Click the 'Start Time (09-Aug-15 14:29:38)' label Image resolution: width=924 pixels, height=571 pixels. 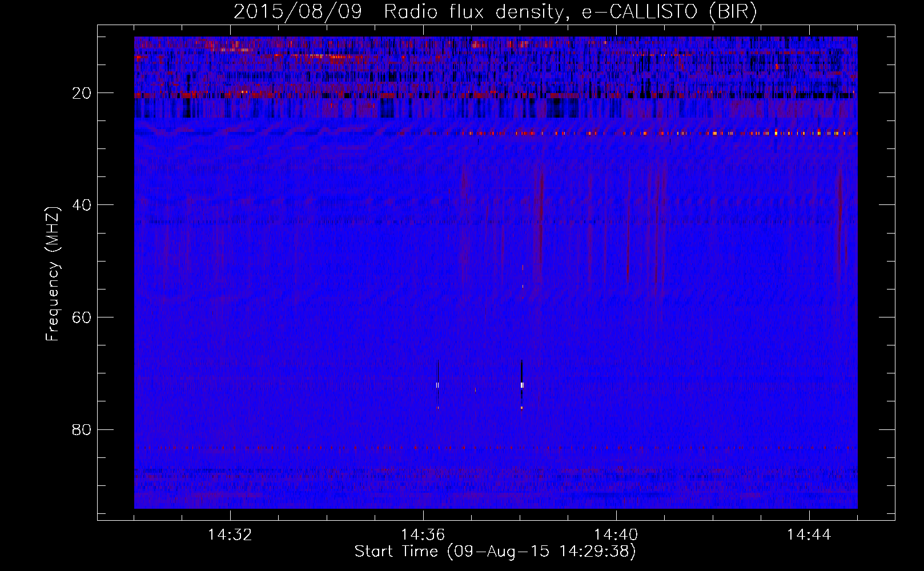(495, 552)
